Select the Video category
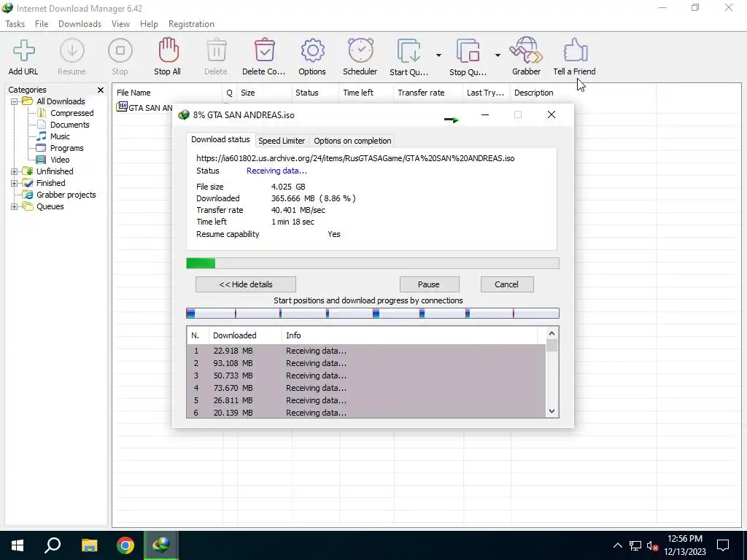This screenshot has width=747, height=560. tap(60, 160)
